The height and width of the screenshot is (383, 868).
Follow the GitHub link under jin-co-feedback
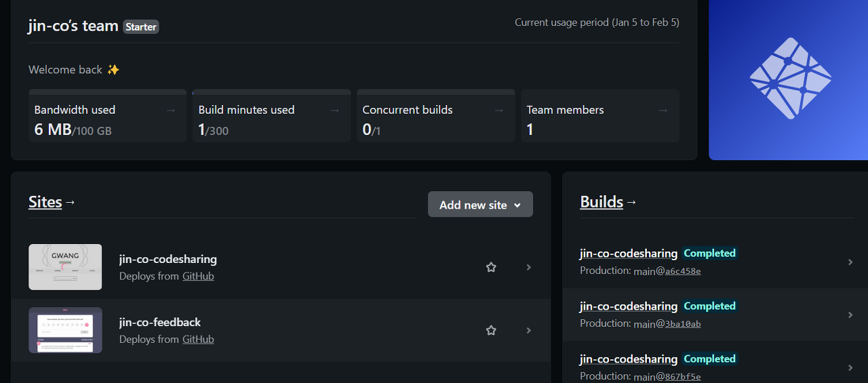click(x=198, y=339)
